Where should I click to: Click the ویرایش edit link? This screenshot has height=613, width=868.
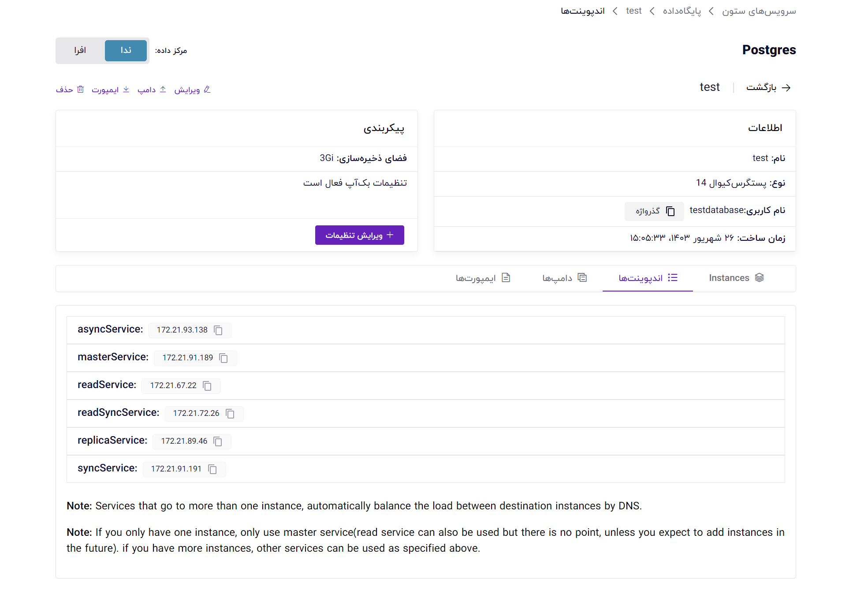(192, 90)
